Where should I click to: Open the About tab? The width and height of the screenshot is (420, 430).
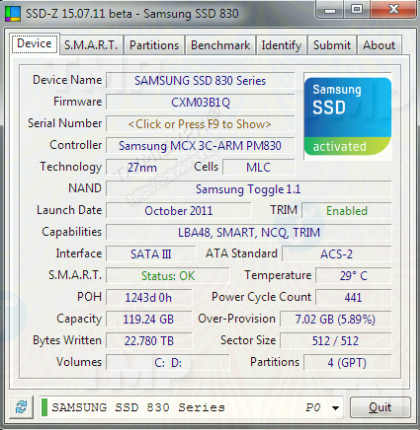tap(379, 45)
